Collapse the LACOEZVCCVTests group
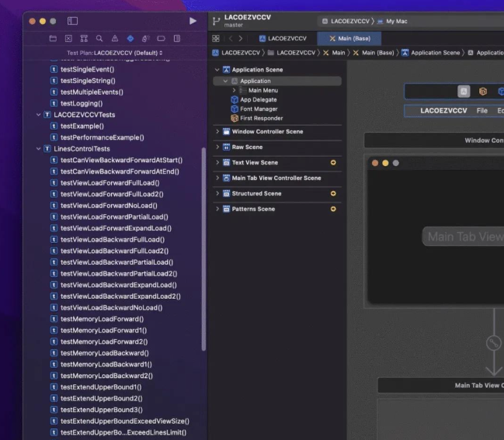 tap(38, 115)
